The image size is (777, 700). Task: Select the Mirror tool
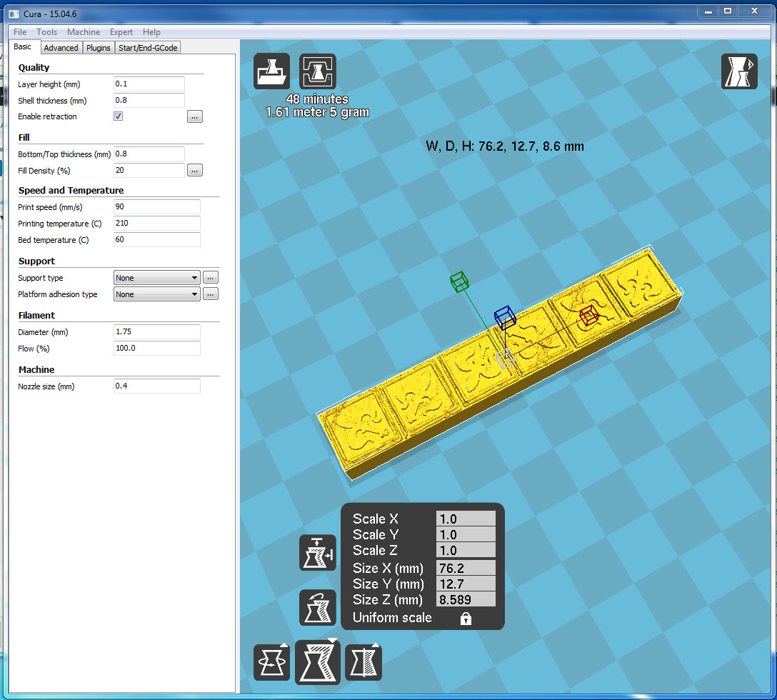364,662
